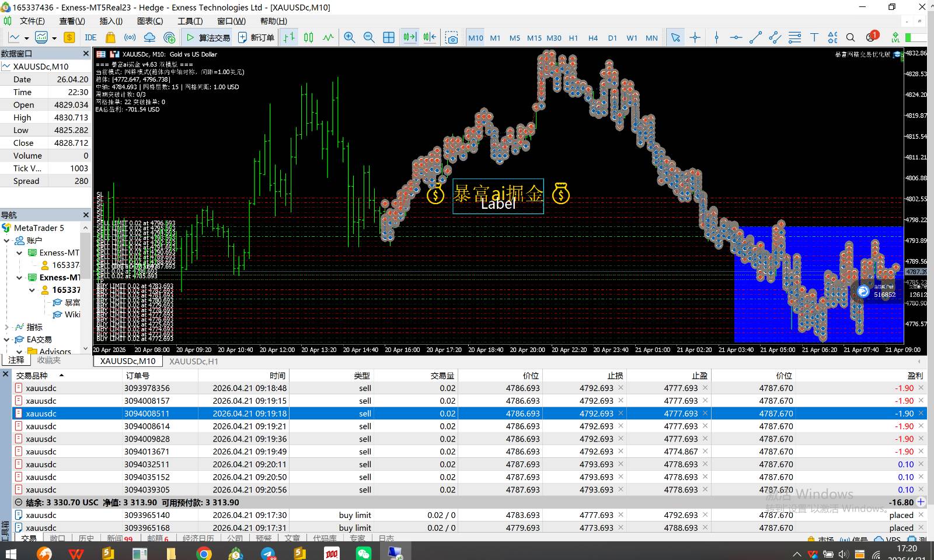Screen dimensions: 934x560
Task: Zoom out on the chart
Action: (369, 37)
